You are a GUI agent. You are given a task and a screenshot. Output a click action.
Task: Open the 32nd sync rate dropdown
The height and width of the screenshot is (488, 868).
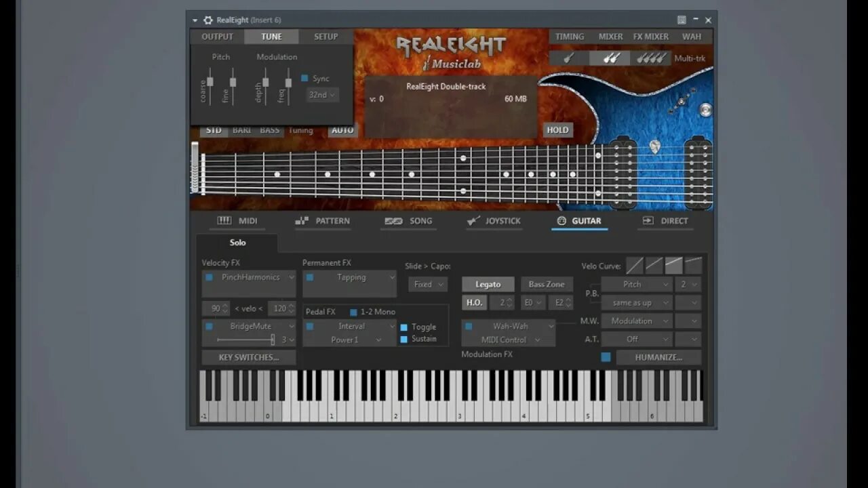coord(322,95)
